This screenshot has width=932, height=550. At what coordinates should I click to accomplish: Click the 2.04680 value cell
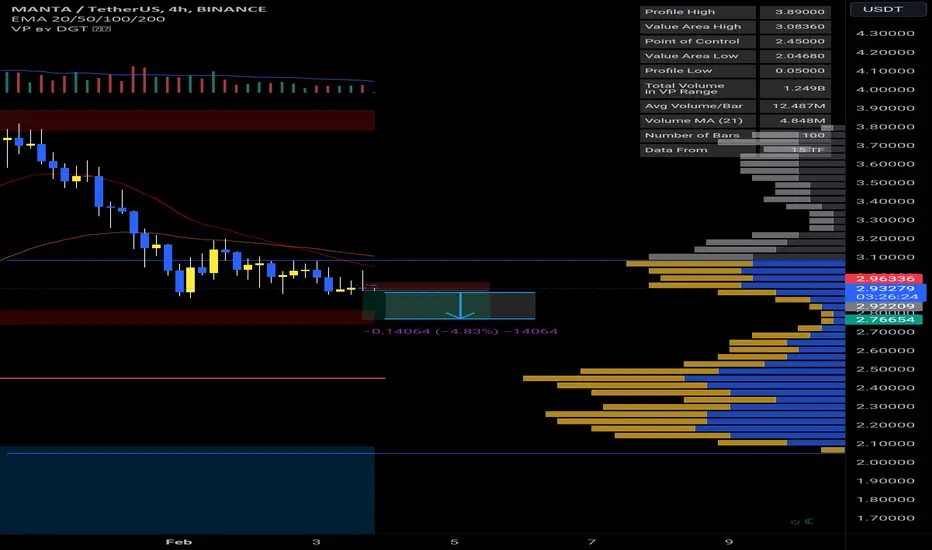[795, 56]
